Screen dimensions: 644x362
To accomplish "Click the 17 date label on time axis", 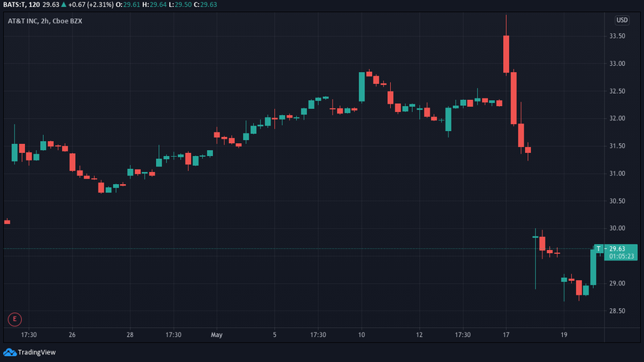I will click(506, 335).
